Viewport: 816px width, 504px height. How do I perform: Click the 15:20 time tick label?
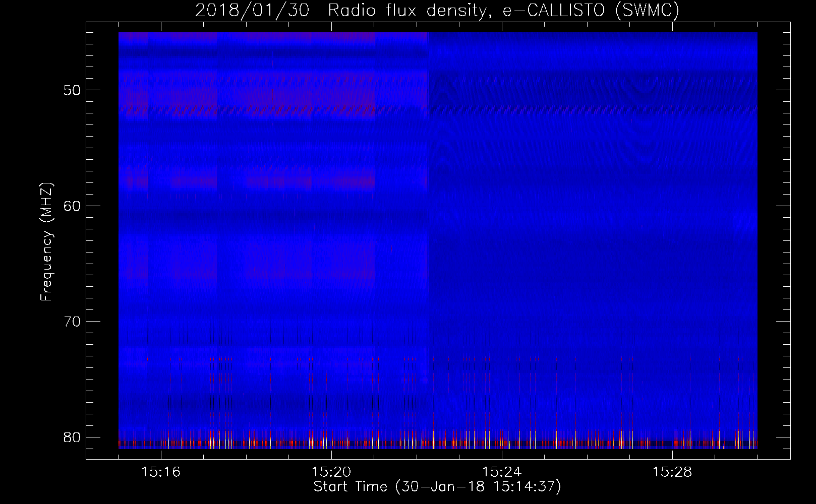[331, 472]
